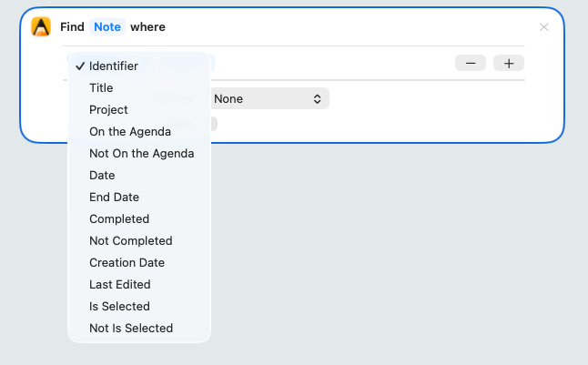Choose the Completed filter option
This screenshot has height=365, width=588.
coord(119,218)
